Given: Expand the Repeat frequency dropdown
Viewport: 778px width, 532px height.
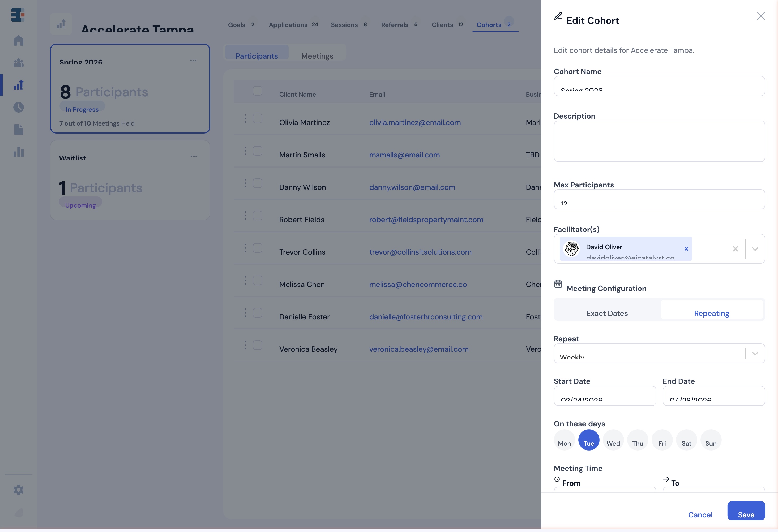Looking at the screenshot, I should [x=755, y=353].
